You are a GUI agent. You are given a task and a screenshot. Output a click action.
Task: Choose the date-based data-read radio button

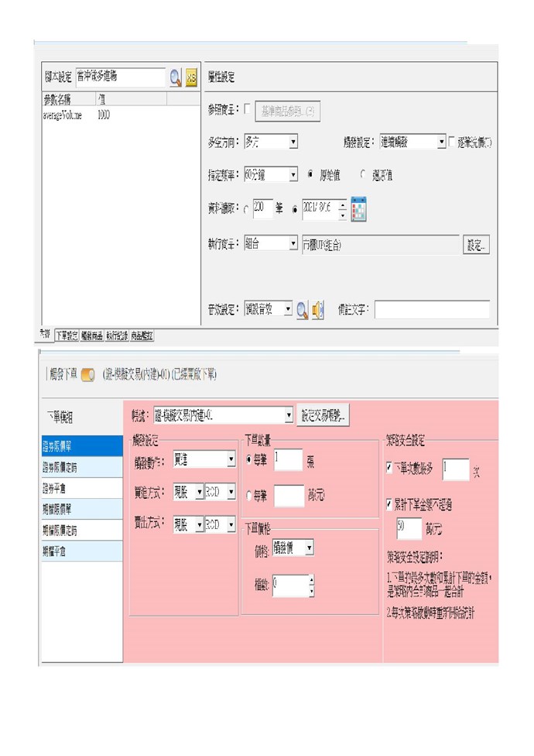295,210
